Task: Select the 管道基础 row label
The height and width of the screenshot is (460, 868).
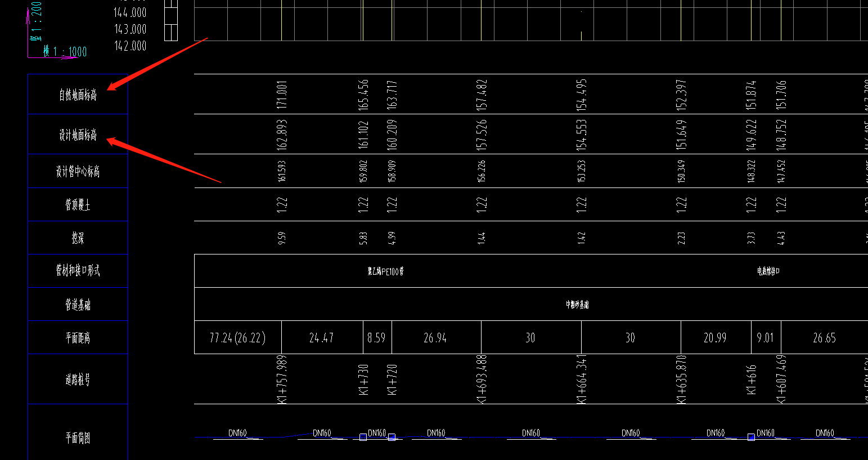Action: click(x=78, y=305)
